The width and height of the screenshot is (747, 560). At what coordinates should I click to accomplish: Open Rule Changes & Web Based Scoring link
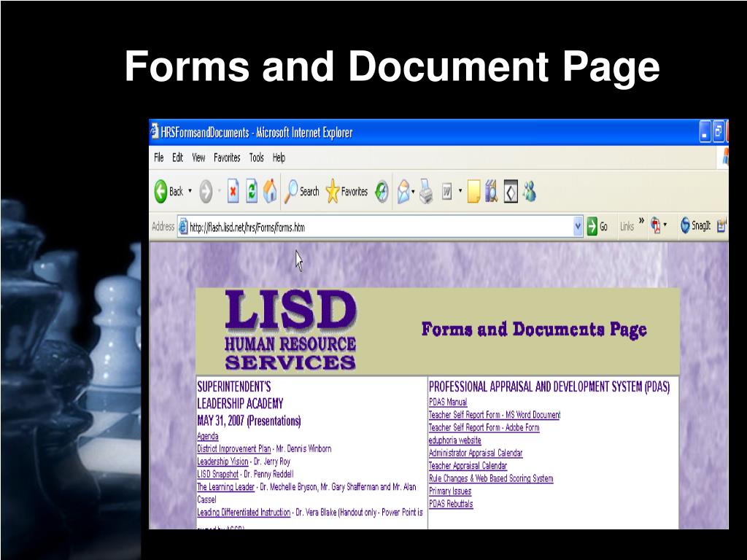point(491,478)
